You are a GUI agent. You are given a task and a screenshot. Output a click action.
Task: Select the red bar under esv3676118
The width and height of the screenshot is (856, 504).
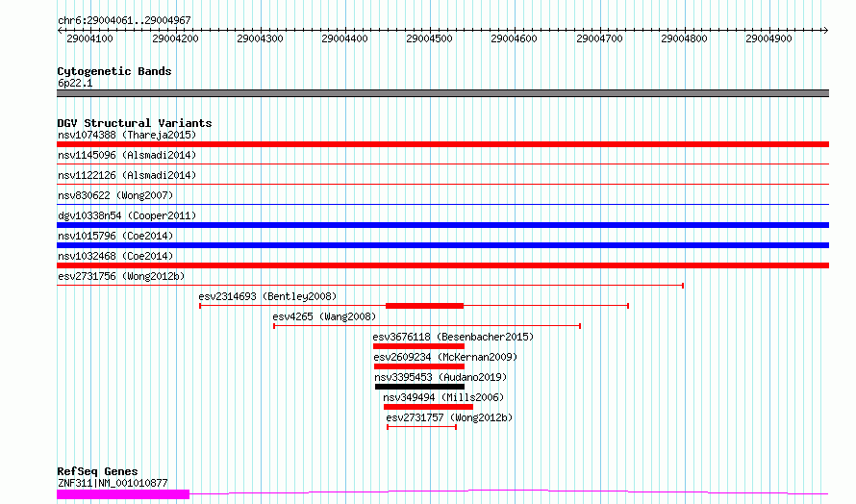pos(418,346)
